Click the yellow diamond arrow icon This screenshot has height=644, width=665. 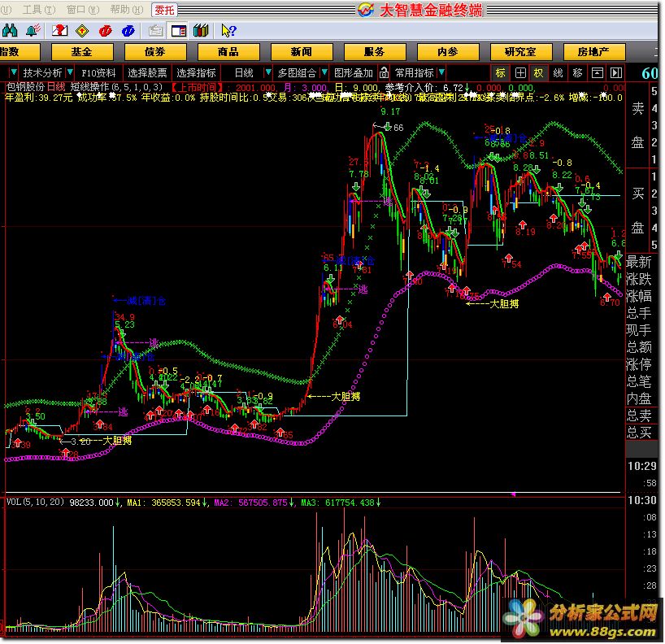coord(82,31)
